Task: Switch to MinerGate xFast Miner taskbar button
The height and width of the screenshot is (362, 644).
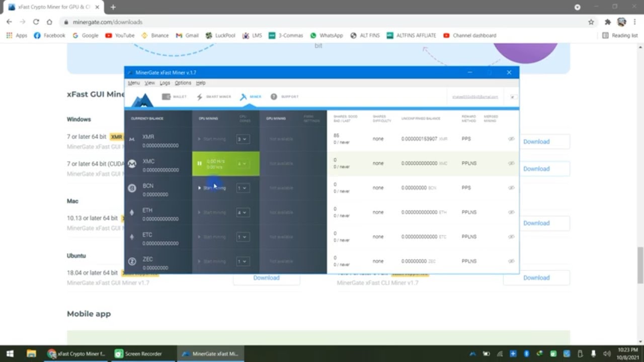Action: coord(210,353)
